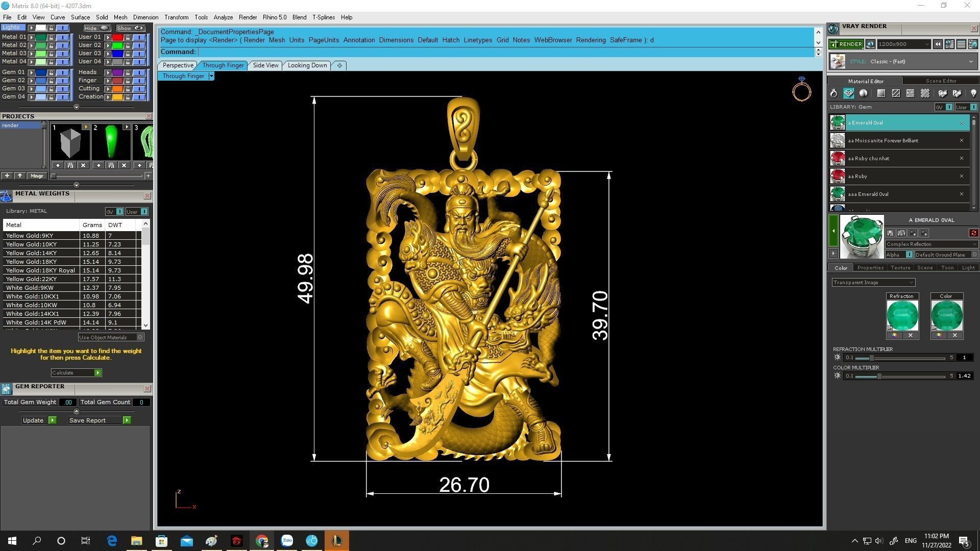The image size is (980, 551).
Task: Click Save Report button
Action: [100, 420]
